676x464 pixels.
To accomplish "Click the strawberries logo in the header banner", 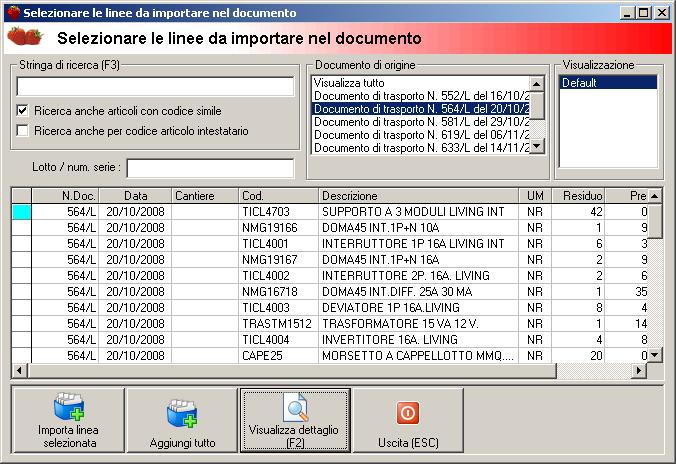I will 25,37.
